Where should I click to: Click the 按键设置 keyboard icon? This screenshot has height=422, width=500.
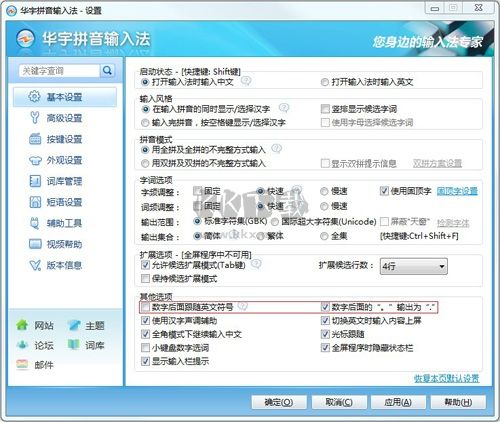pos(35,139)
